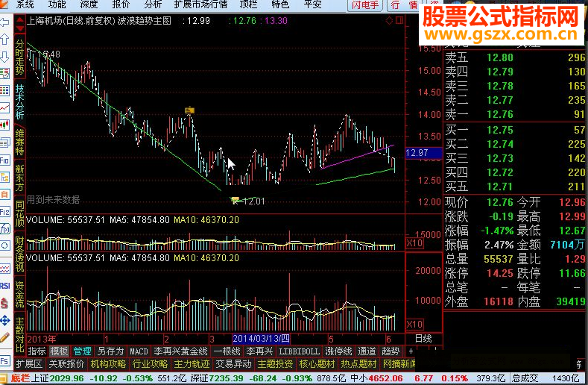
Task: Click the FS icon at bottom left
Action: point(5,361)
